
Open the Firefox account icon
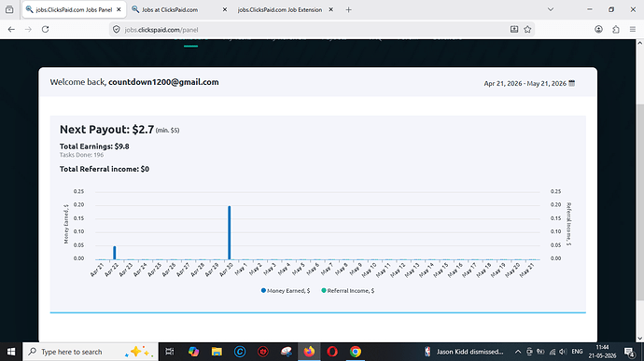pos(598,29)
